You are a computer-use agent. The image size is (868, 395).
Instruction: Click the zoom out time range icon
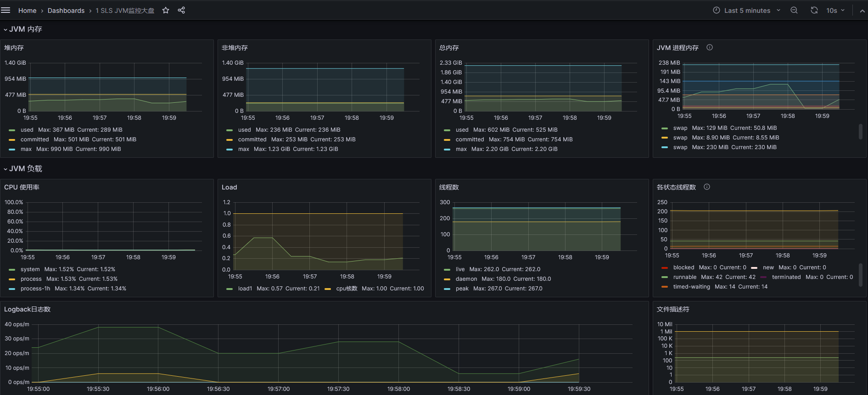pos(794,10)
